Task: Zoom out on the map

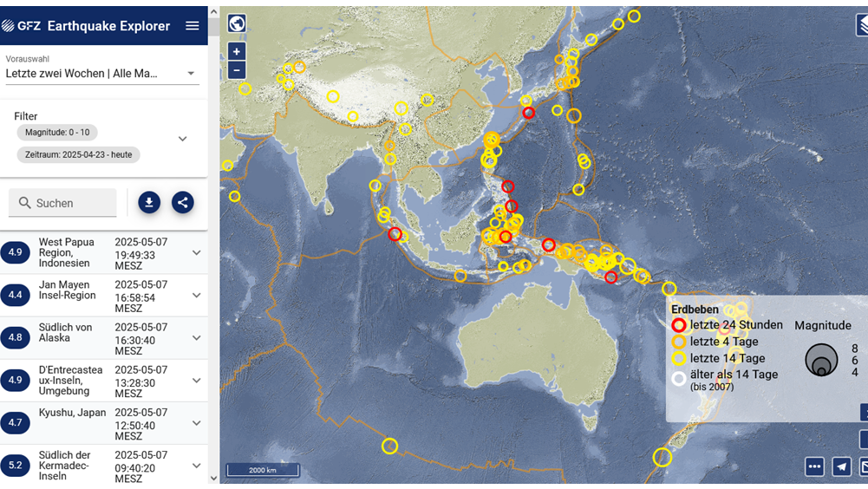Action: point(237,70)
